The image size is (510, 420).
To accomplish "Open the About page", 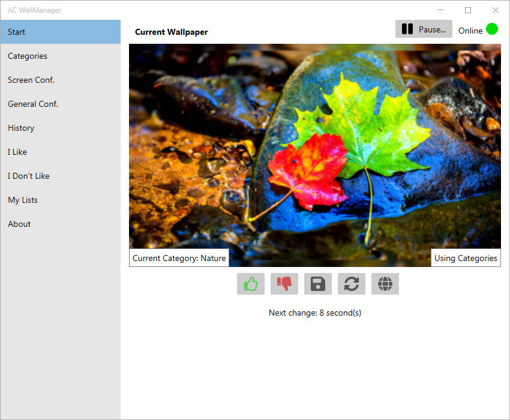I will pyautogui.click(x=60, y=224).
